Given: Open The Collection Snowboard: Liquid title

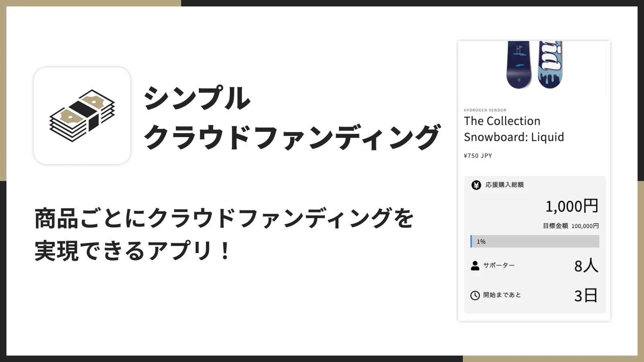Looking at the screenshot, I should pos(514,129).
